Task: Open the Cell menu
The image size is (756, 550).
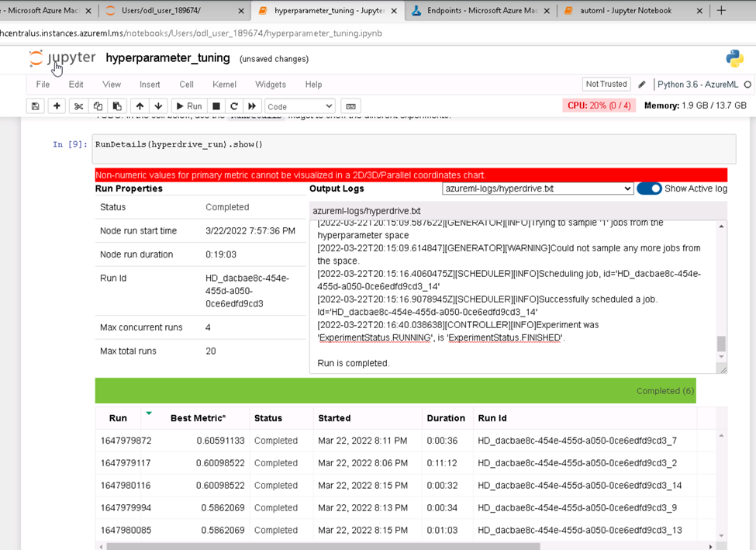Action: tap(187, 85)
